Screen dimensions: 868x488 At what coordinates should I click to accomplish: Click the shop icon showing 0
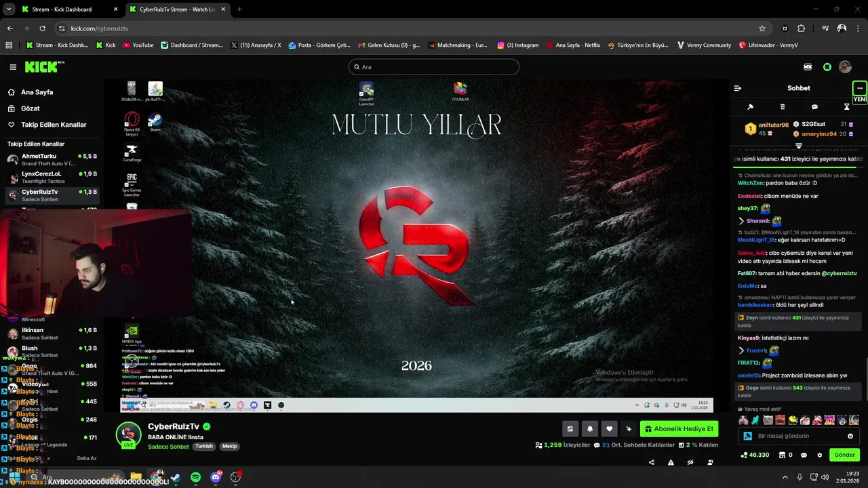point(786,455)
